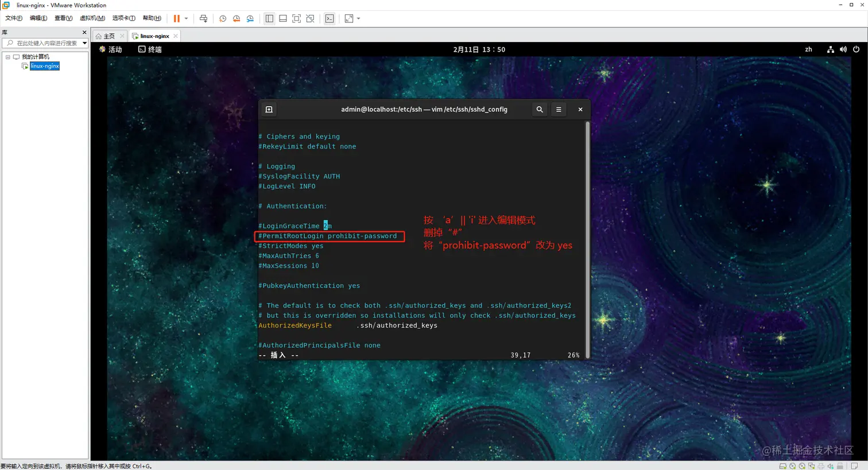868x470 pixels.
Task: Click the stretch guest display icon
Action: click(x=349, y=18)
